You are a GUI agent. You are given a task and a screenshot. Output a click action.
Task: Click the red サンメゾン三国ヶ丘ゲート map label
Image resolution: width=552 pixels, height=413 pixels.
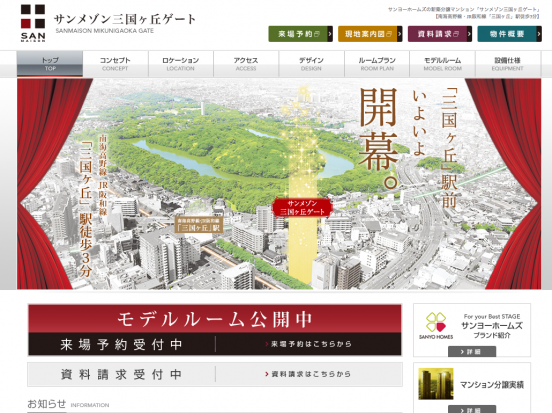(302, 208)
